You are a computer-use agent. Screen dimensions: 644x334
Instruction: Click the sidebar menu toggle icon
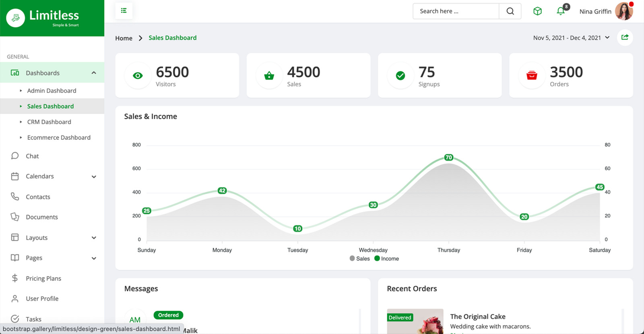124,11
